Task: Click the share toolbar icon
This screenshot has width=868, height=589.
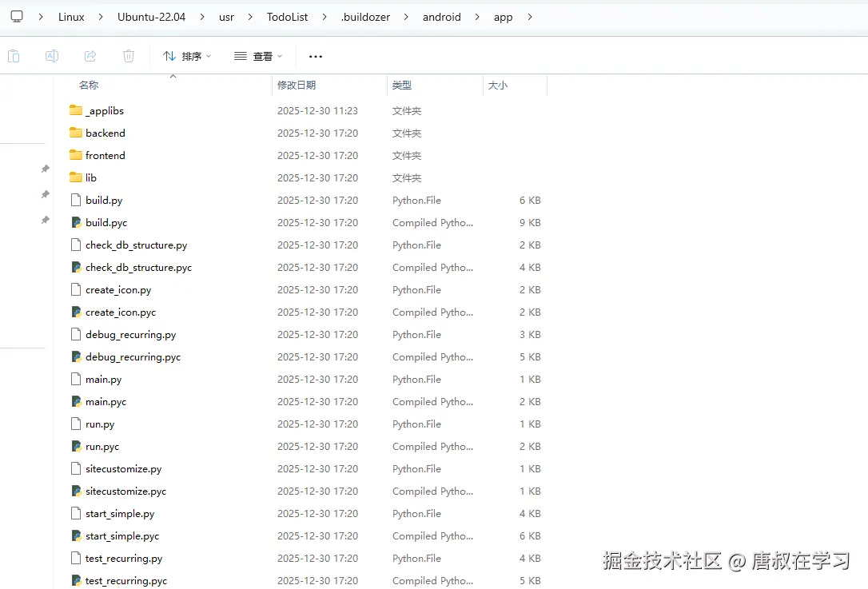Action: coord(90,56)
